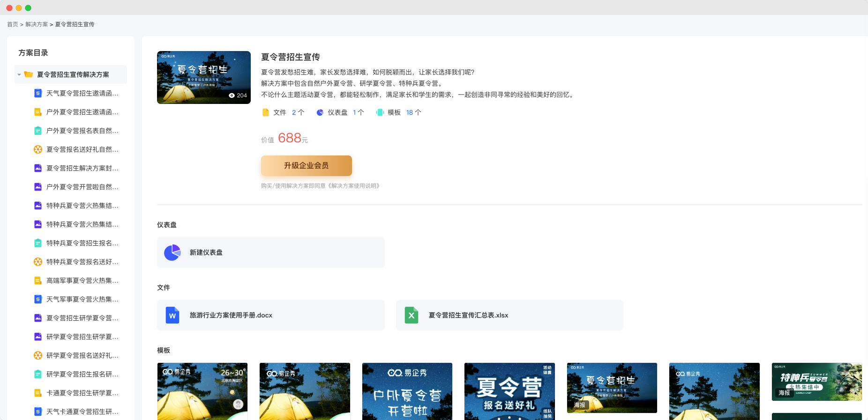Click the pie chart icon in 新建仪表盘 card
Screen dimensions: 868x420
tap(172, 252)
